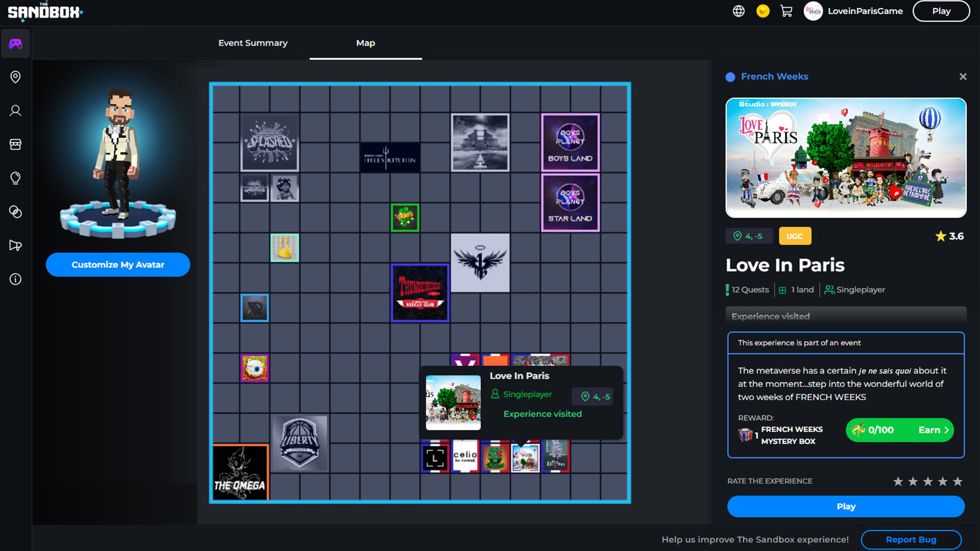Screen dimensions: 980x551
Task: Select the eyeball land tile
Action: (254, 368)
